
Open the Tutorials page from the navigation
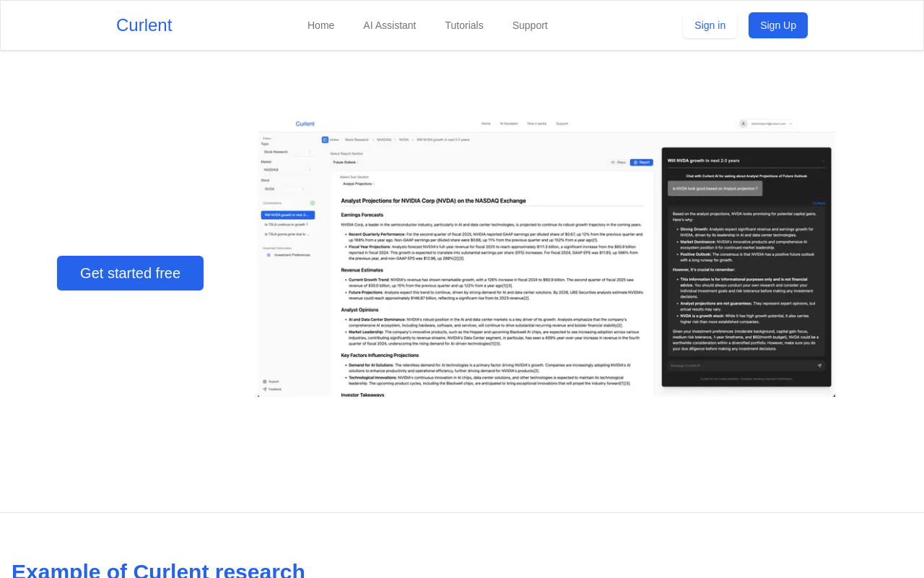tap(464, 25)
